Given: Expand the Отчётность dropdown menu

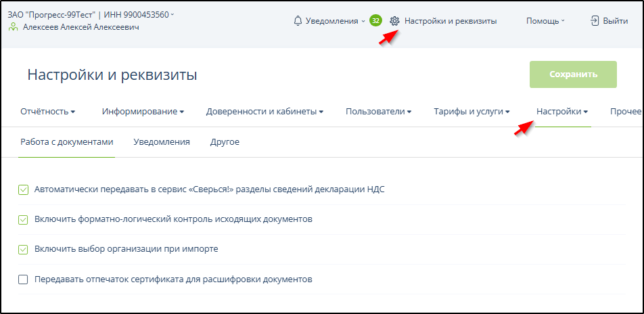Looking at the screenshot, I should pos(47,112).
